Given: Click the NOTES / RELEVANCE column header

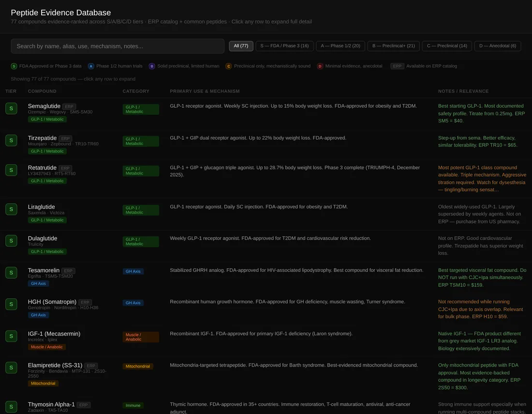Looking at the screenshot, I should click(x=463, y=91).
